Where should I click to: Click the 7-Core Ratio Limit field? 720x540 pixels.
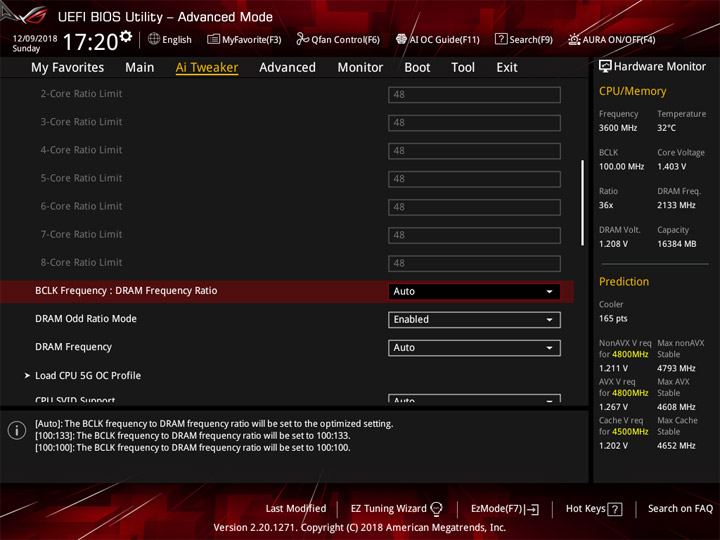474,235
